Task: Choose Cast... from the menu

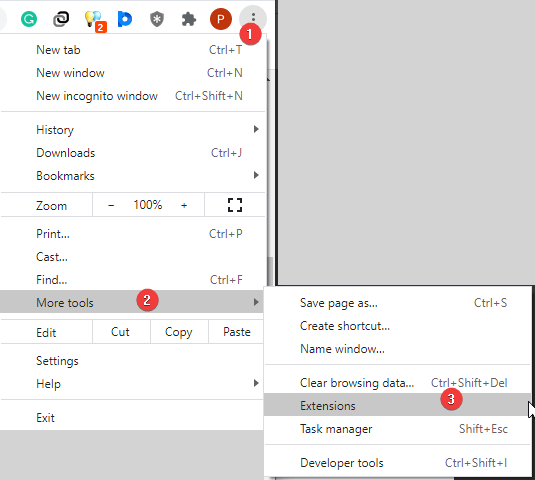Action: [x=132, y=257]
